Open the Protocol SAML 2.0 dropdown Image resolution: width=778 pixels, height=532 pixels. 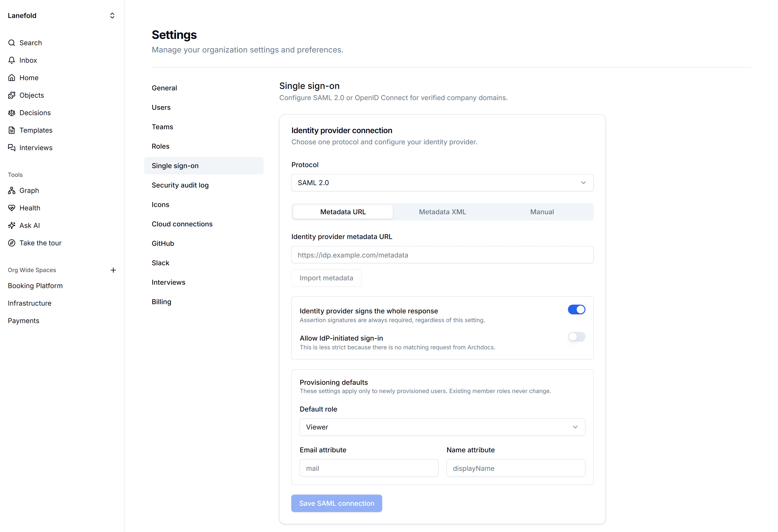442,183
